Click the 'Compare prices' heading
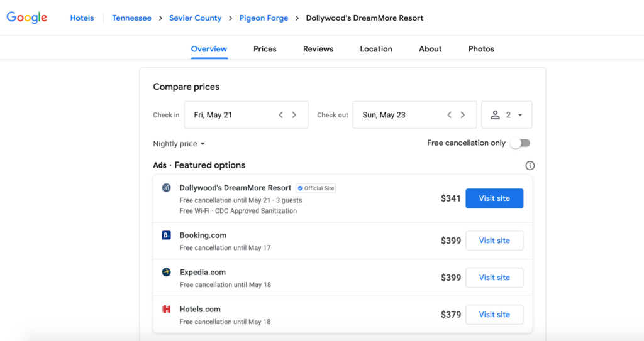Viewport: 644px width, 341px height. [x=186, y=87]
